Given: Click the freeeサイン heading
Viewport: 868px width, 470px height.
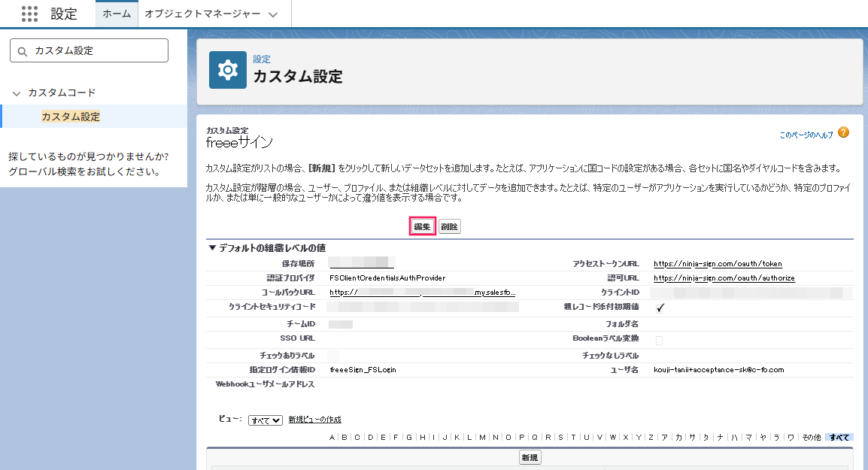Looking at the screenshot, I should tap(239, 143).
